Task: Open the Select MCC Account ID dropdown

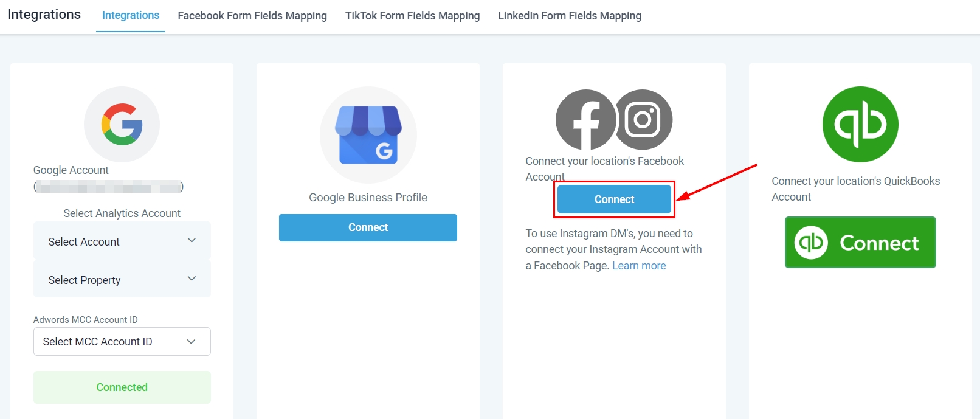Action: tap(122, 342)
